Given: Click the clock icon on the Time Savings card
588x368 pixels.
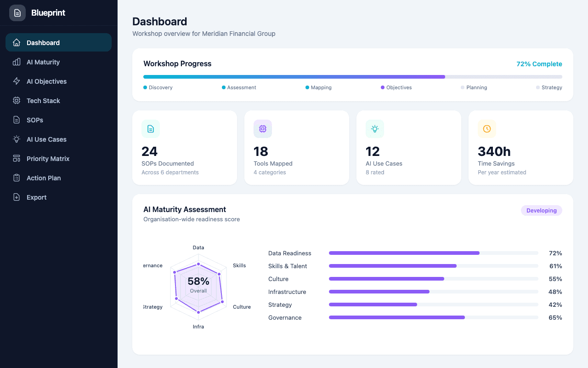Looking at the screenshot, I should click(x=486, y=129).
